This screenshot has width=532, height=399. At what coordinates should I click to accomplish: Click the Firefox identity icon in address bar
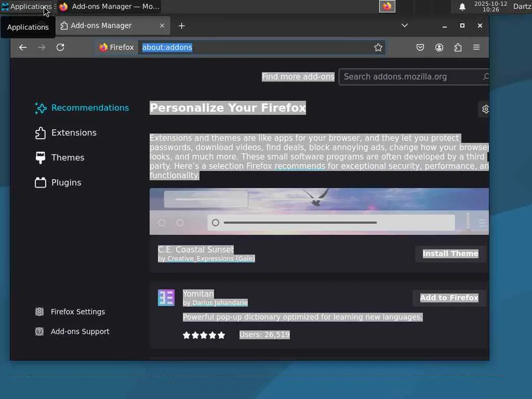(x=116, y=47)
